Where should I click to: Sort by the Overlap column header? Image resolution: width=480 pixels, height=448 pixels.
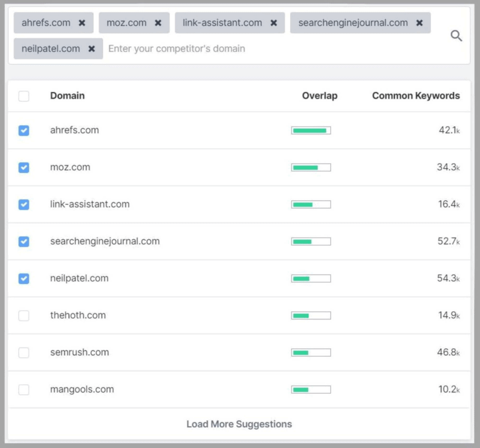[319, 96]
